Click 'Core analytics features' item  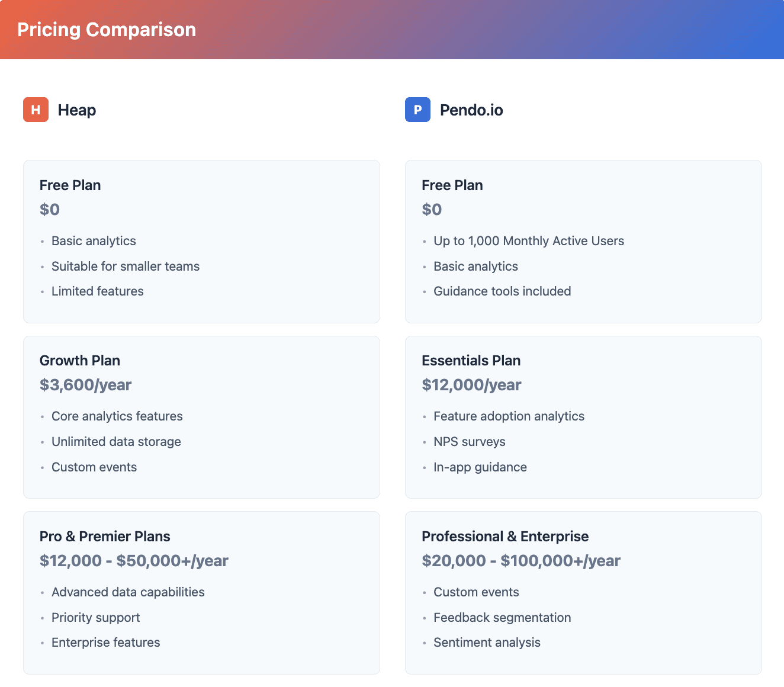click(117, 416)
